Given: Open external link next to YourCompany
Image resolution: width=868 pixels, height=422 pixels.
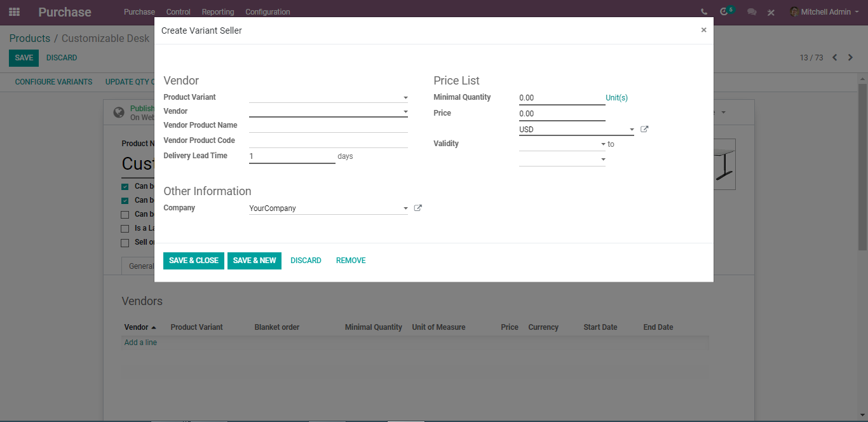Looking at the screenshot, I should tap(418, 208).
